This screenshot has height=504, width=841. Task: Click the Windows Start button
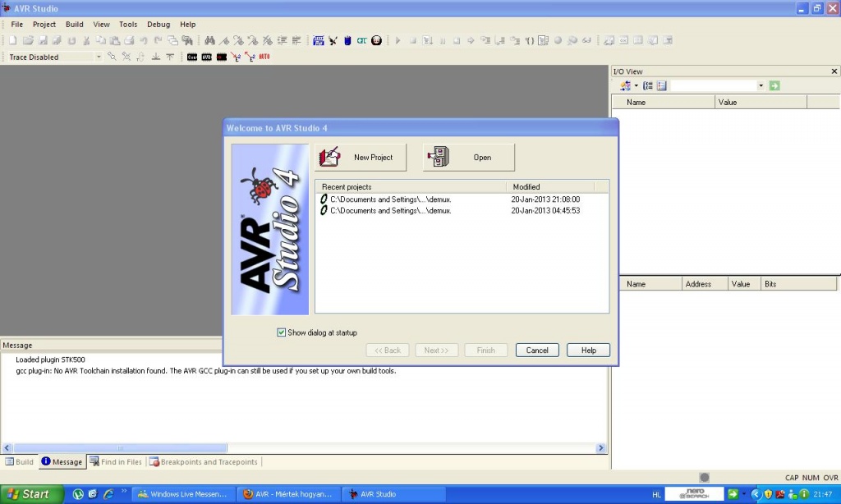click(x=32, y=494)
